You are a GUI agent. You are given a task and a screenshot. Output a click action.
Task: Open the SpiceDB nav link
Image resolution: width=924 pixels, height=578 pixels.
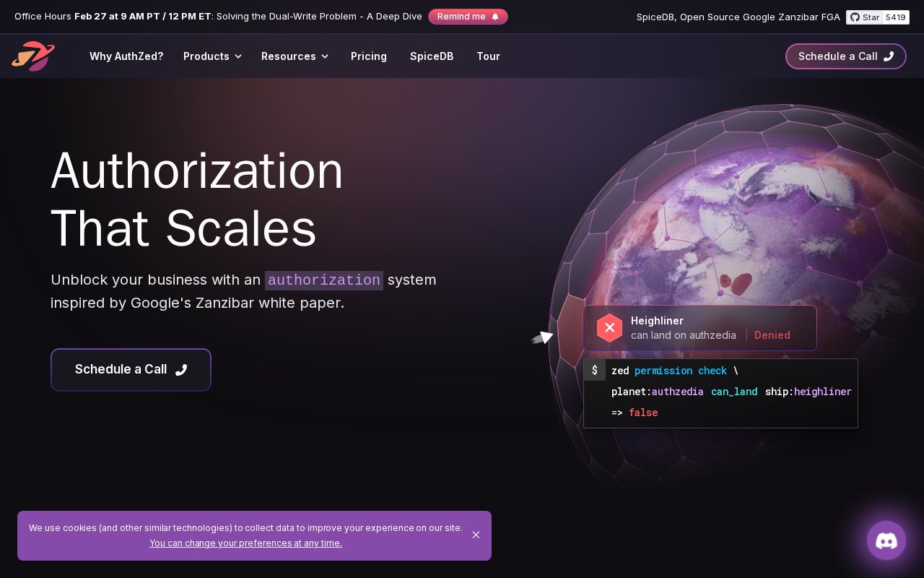pyautogui.click(x=432, y=56)
